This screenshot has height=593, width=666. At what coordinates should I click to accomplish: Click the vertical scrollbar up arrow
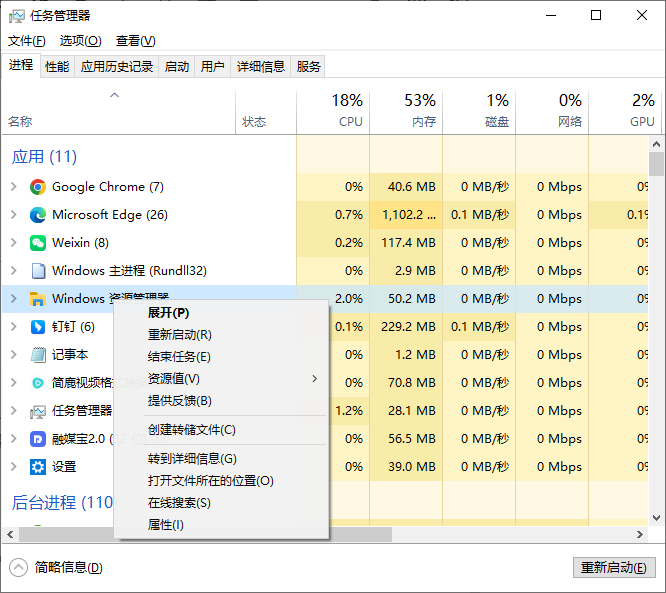pos(657,144)
